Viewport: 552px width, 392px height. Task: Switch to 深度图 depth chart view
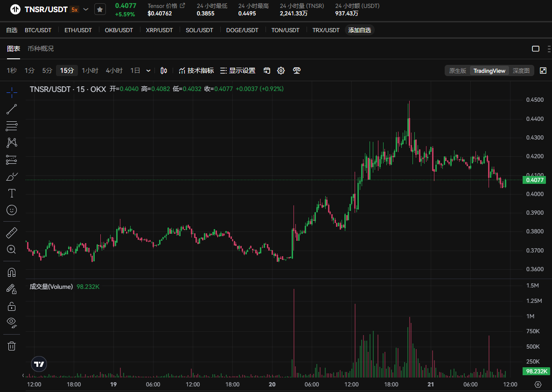(x=521, y=70)
